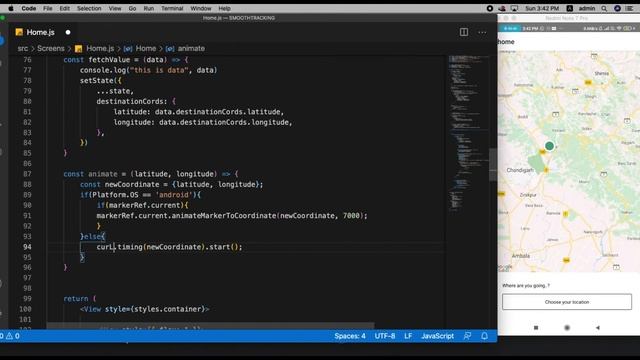The image size is (640, 360).
Task: Change indentation via Spaces: 4
Action: (350, 336)
